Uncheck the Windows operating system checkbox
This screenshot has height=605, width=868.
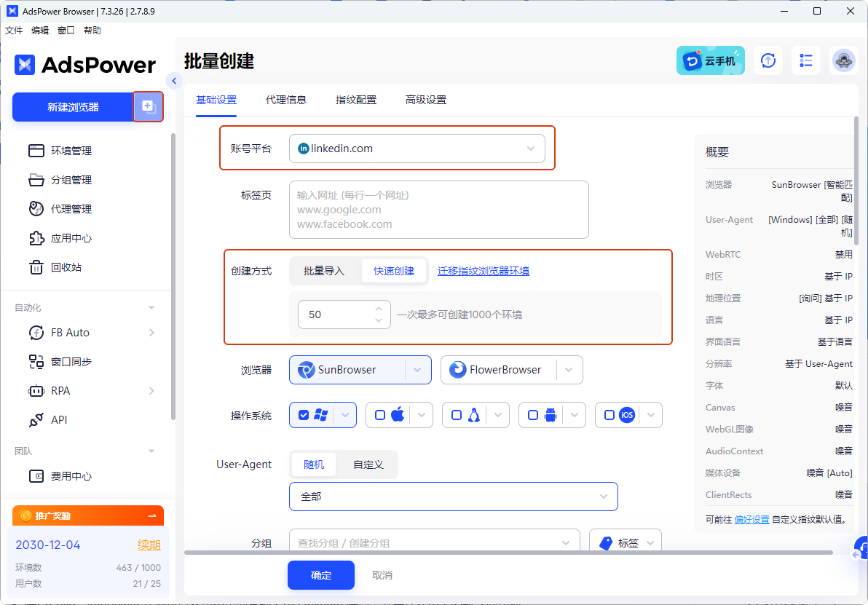coord(304,415)
